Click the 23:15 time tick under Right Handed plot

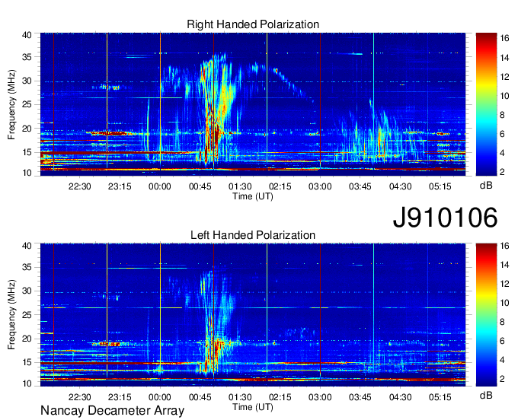(120, 186)
